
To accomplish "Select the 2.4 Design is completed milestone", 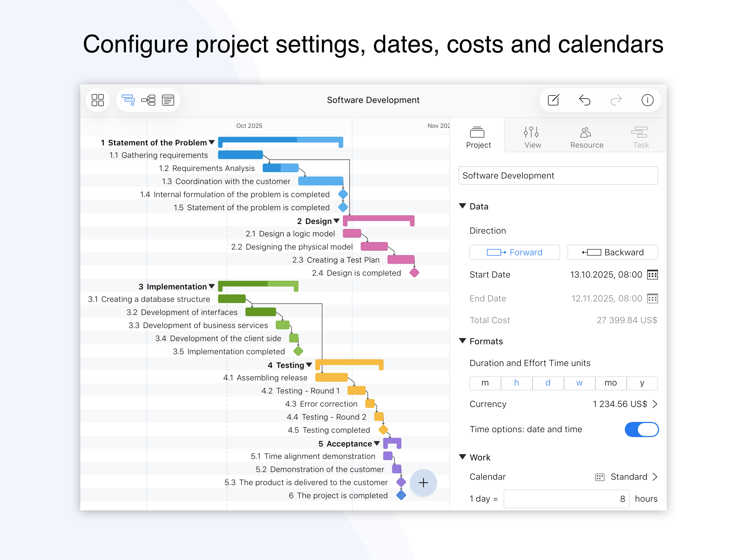I will click(x=414, y=273).
